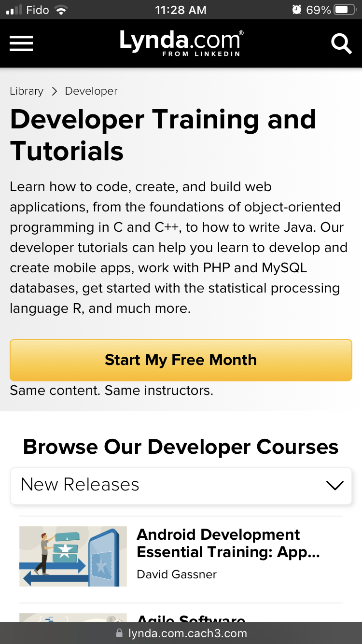Image resolution: width=362 pixels, height=644 pixels.
Task: Tap the alarm clock status icon
Action: [x=296, y=10]
